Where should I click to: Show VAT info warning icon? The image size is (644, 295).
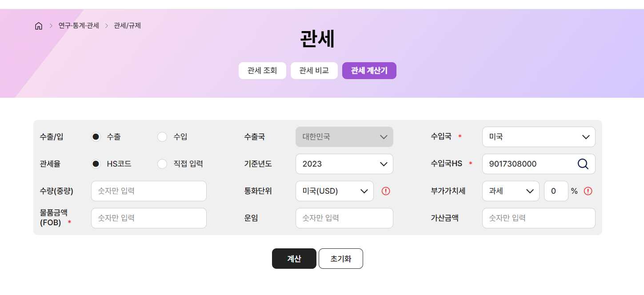588,191
